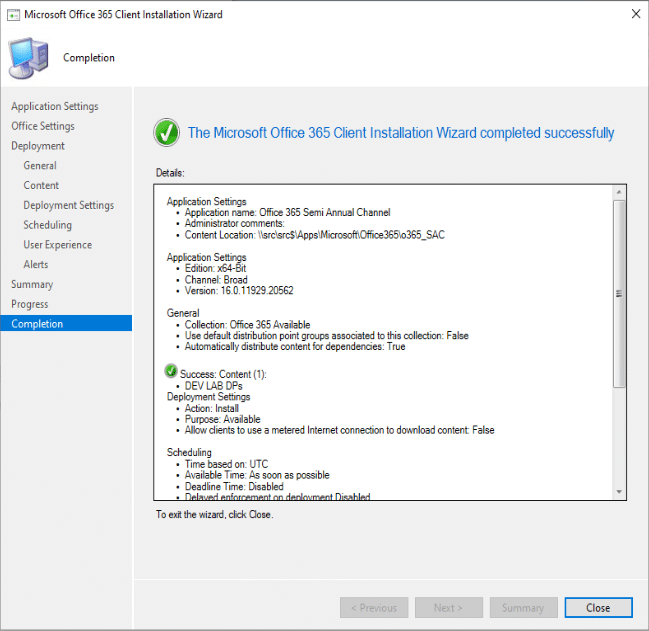Select the Alerts sub-step
Image resolution: width=649 pixels, height=631 pixels.
(36, 265)
